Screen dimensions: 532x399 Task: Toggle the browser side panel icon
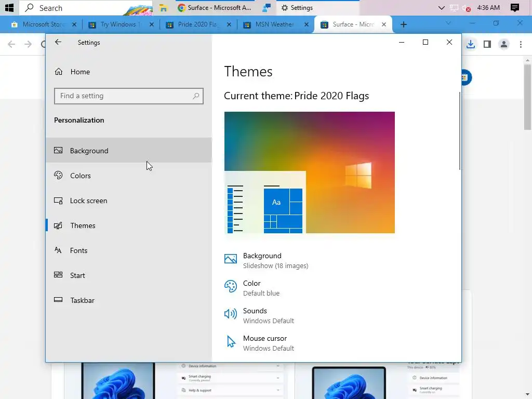point(487,44)
